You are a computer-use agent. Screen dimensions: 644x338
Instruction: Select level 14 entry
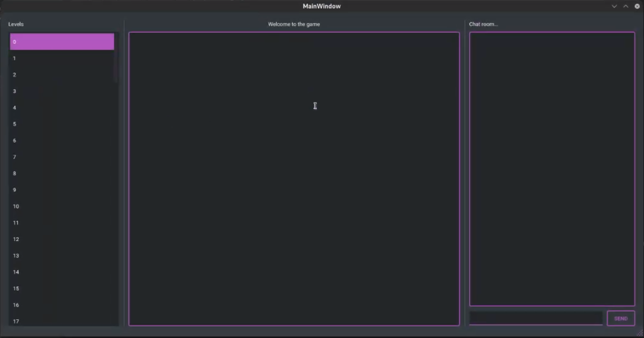[62, 272]
